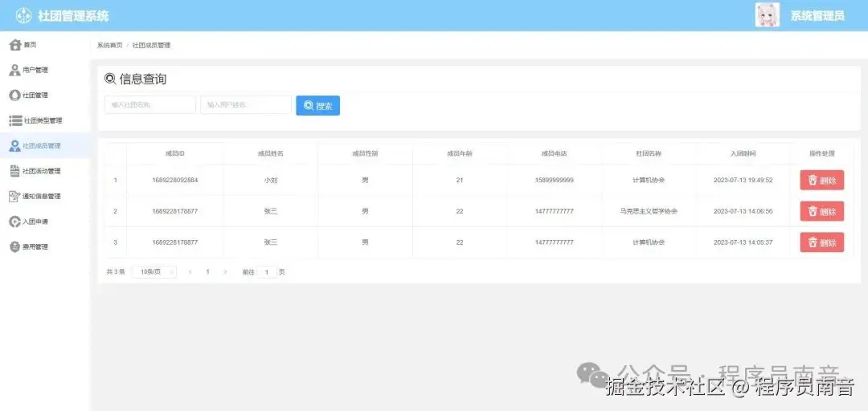The width and height of the screenshot is (868, 411).
Task: Click the blue 搜索 button
Action: pyautogui.click(x=317, y=106)
